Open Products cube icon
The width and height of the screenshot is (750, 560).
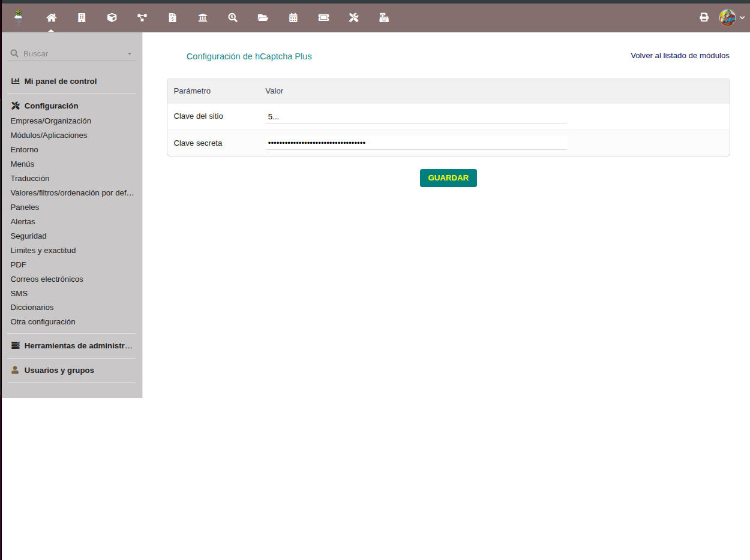click(x=112, y=17)
